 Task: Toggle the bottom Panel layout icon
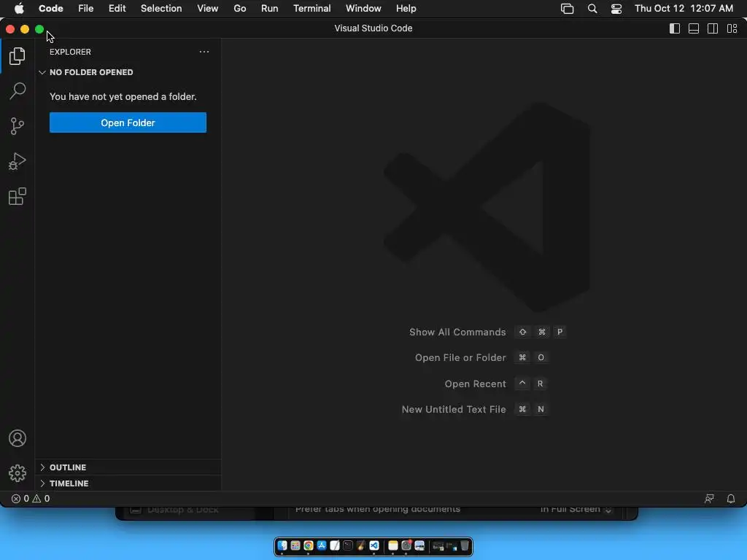click(x=694, y=28)
